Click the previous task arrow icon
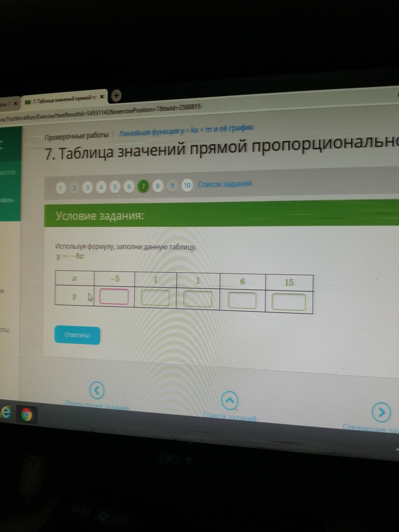Screen dimensions: 399x532 pos(97,390)
